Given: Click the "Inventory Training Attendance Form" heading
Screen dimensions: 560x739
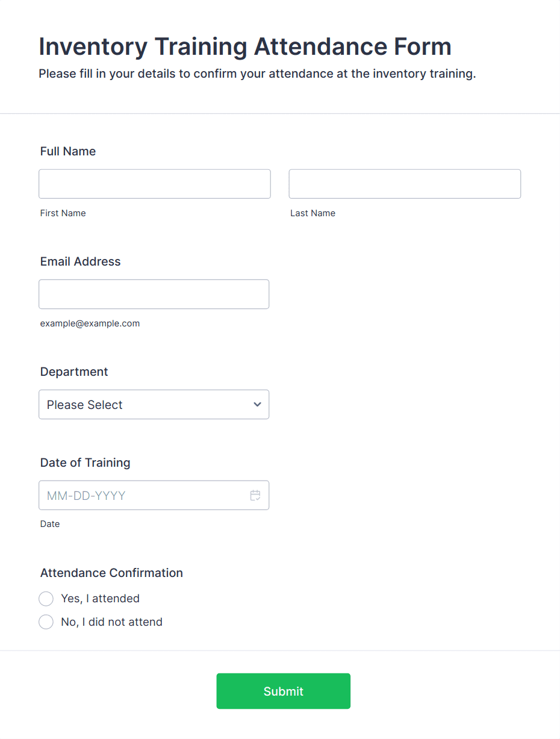Looking at the screenshot, I should click(245, 46).
